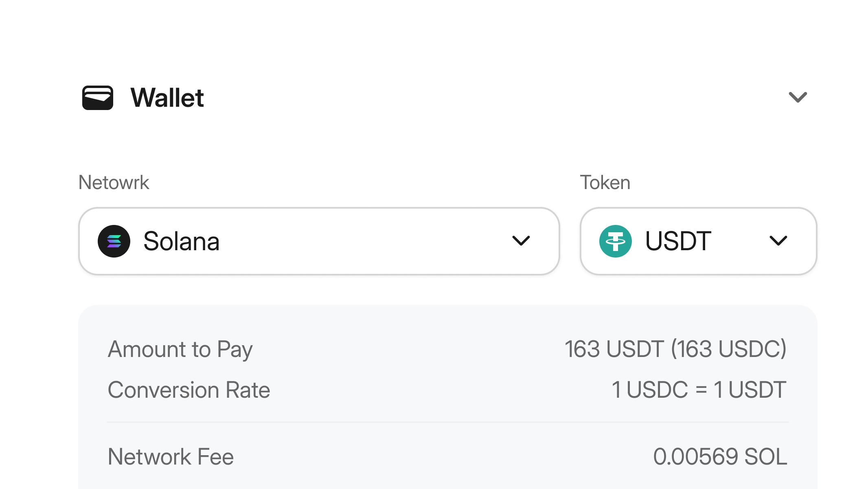The width and height of the screenshot is (868, 489).
Task: Select the 1 USDC = 1 USDT rate
Action: tap(699, 390)
